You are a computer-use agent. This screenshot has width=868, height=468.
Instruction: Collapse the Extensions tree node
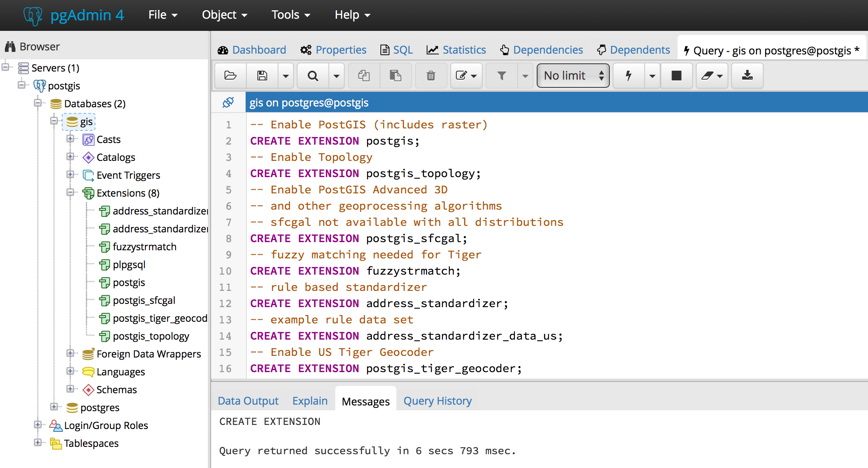coord(71,193)
